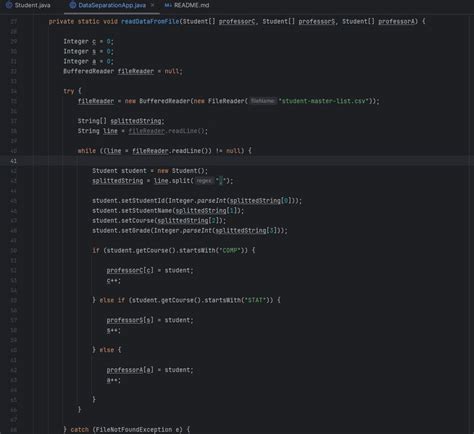Click the 'BufferedReader fileReader = null' declaration
The image size is (474, 434).
pyautogui.click(x=123, y=71)
